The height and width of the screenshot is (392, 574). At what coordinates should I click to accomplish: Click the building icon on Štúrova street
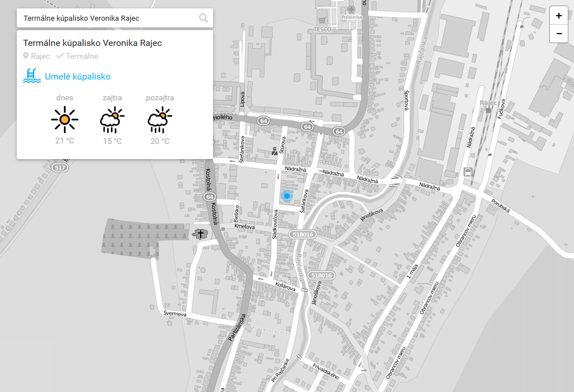275,151
